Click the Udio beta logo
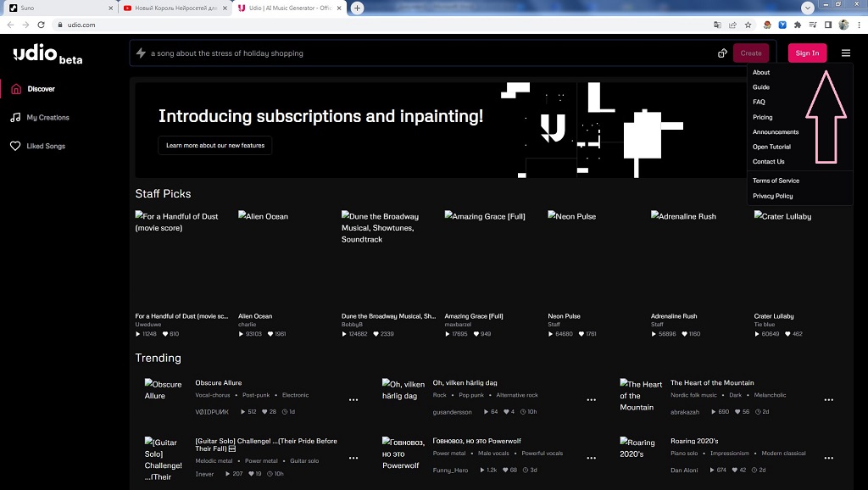 [47, 56]
